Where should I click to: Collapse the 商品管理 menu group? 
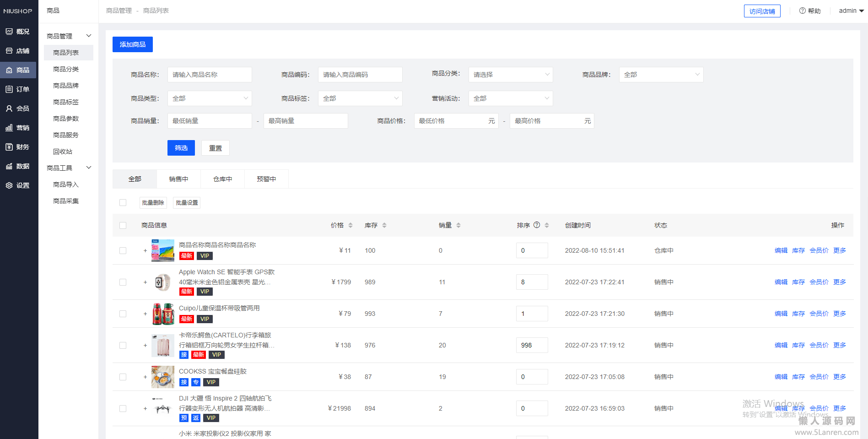(89, 36)
